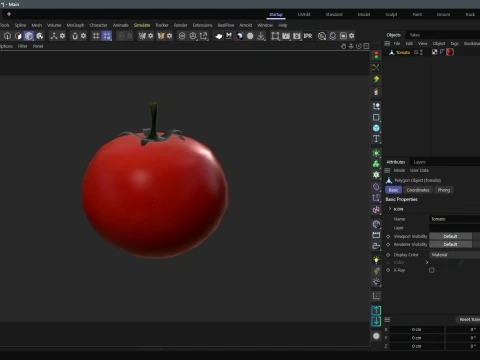Open the MoGraph menu
The width and height of the screenshot is (480, 360).
pyautogui.click(x=75, y=25)
